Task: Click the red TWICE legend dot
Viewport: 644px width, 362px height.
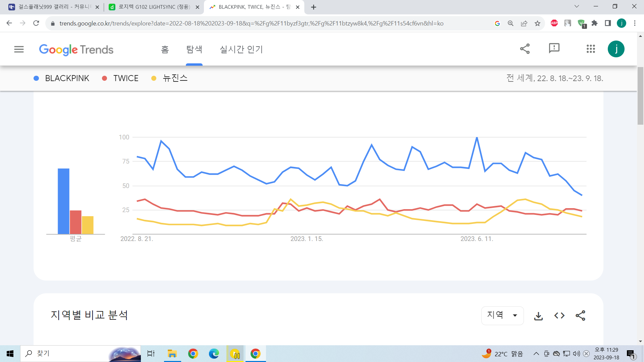Action: [x=105, y=78]
